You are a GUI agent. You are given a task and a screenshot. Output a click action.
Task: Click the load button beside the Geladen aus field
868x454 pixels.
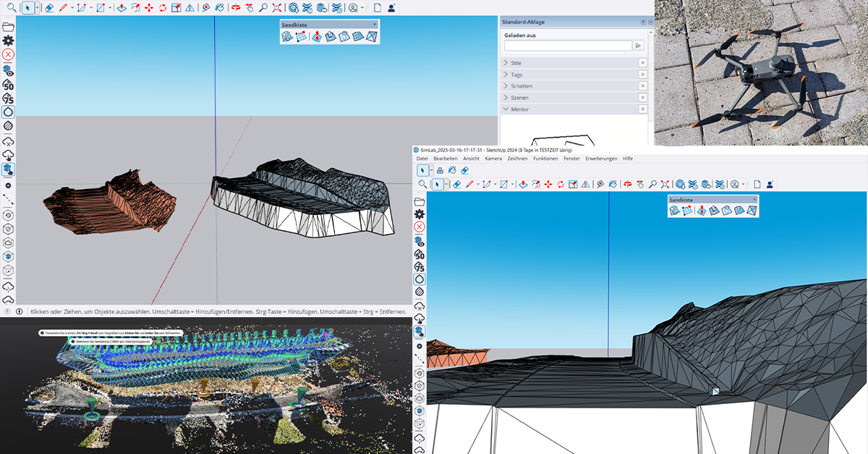click(x=638, y=46)
